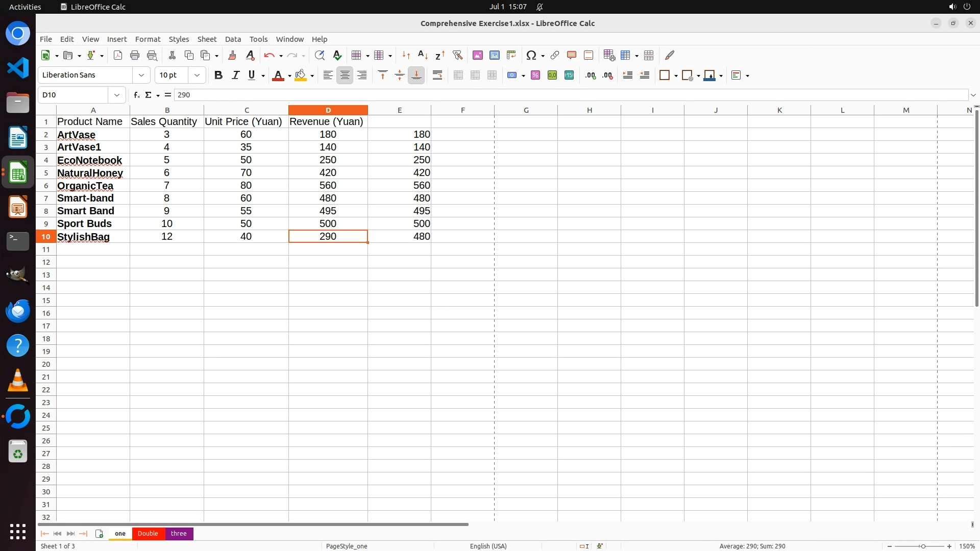Open Function Wizard next to formula bar
This screenshot has height=551, width=980.
click(x=136, y=95)
